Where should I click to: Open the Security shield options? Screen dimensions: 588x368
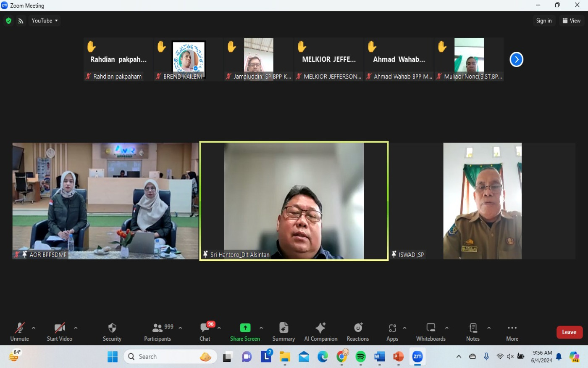pos(112,332)
